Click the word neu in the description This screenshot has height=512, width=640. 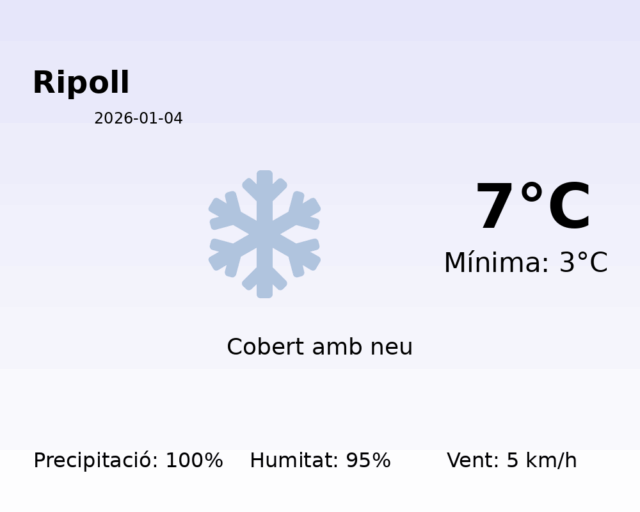pyautogui.click(x=391, y=347)
